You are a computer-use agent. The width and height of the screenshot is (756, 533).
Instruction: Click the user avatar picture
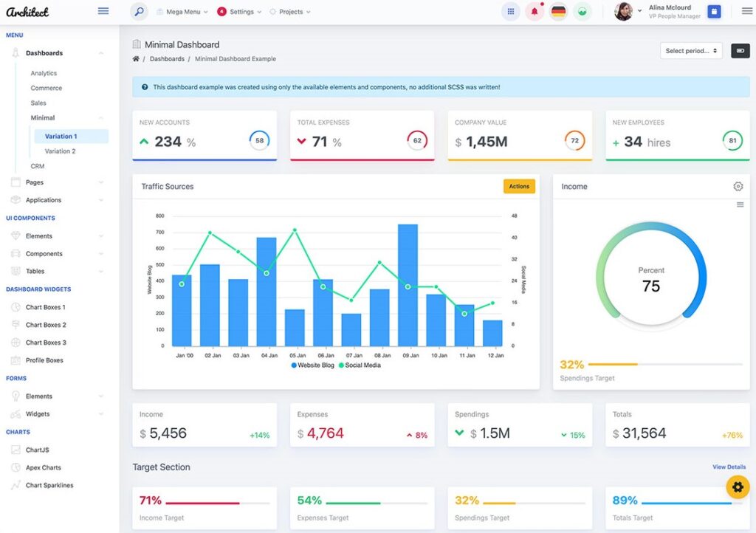coord(624,12)
